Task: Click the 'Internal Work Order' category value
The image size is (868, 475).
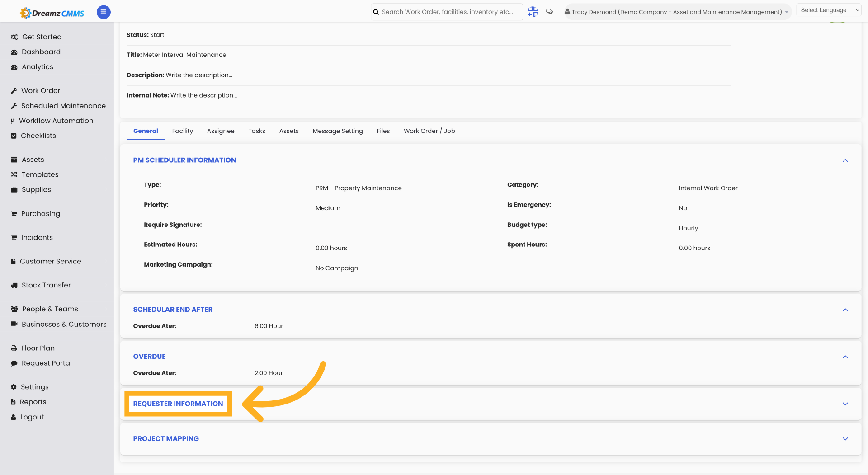Action: (x=708, y=188)
